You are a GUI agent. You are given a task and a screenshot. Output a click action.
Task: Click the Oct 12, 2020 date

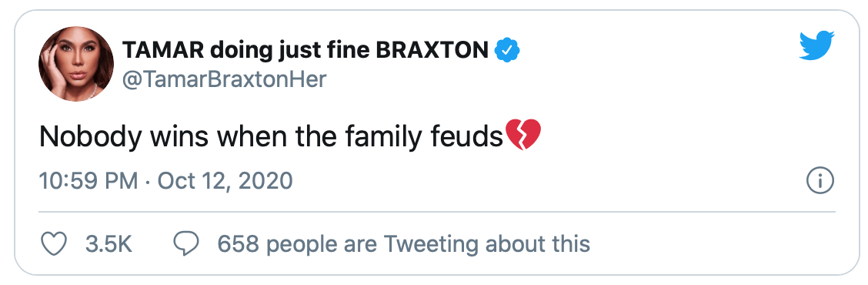[225, 181]
